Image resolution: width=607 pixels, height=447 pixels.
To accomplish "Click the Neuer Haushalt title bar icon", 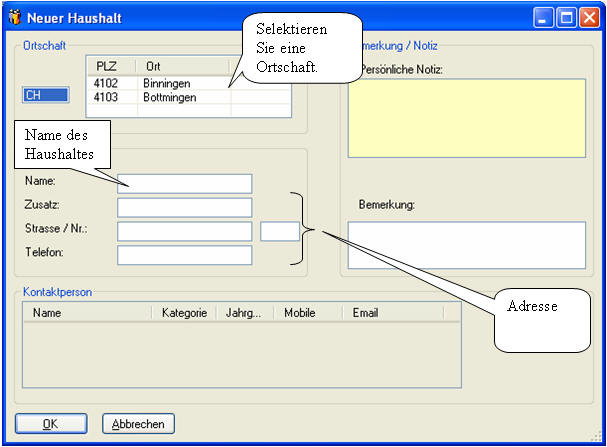I will point(14,17).
